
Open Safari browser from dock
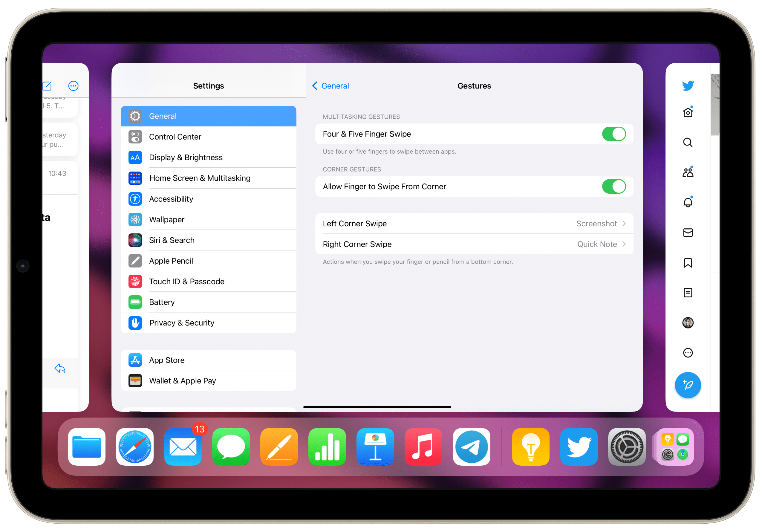135,446
